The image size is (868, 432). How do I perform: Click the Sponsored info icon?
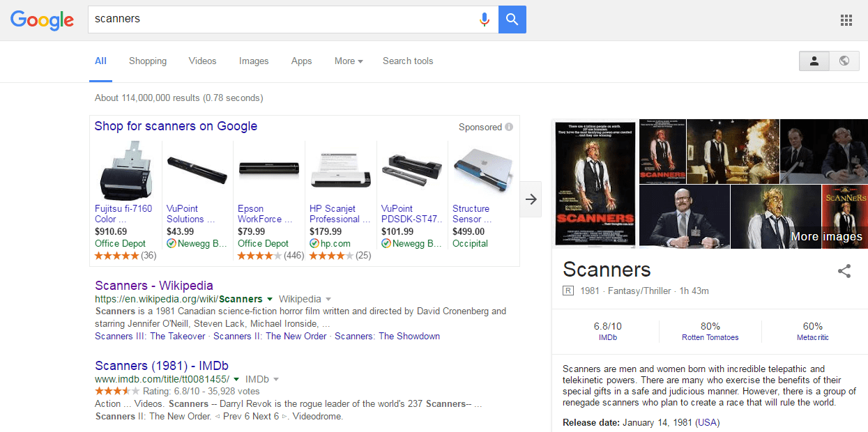coord(509,127)
